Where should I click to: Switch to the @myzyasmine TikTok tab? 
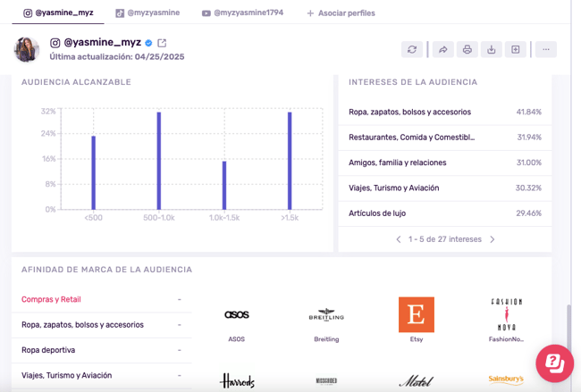pyautogui.click(x=147, y=13)
